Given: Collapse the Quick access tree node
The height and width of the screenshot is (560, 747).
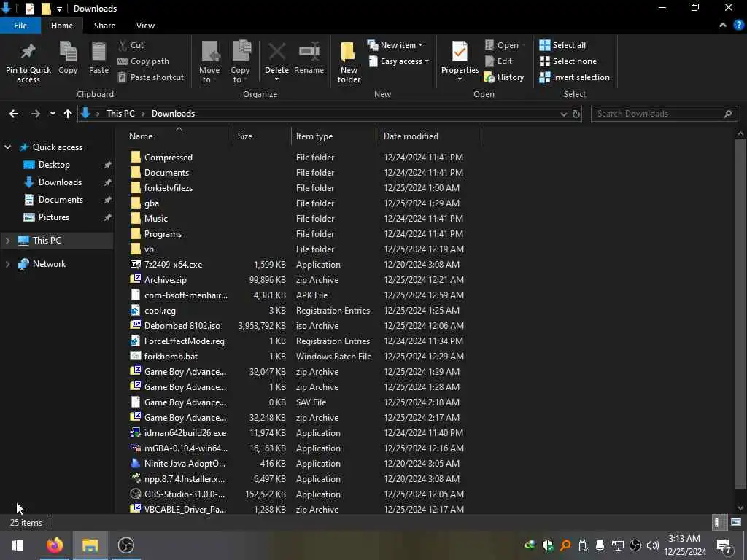Looking at the screenshot, I should [x=7, y=147].
